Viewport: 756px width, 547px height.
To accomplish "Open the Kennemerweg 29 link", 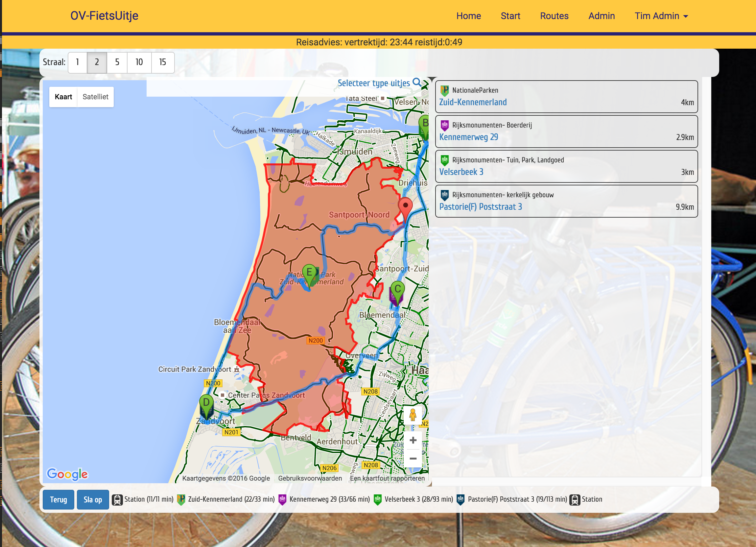I will 468,137.
